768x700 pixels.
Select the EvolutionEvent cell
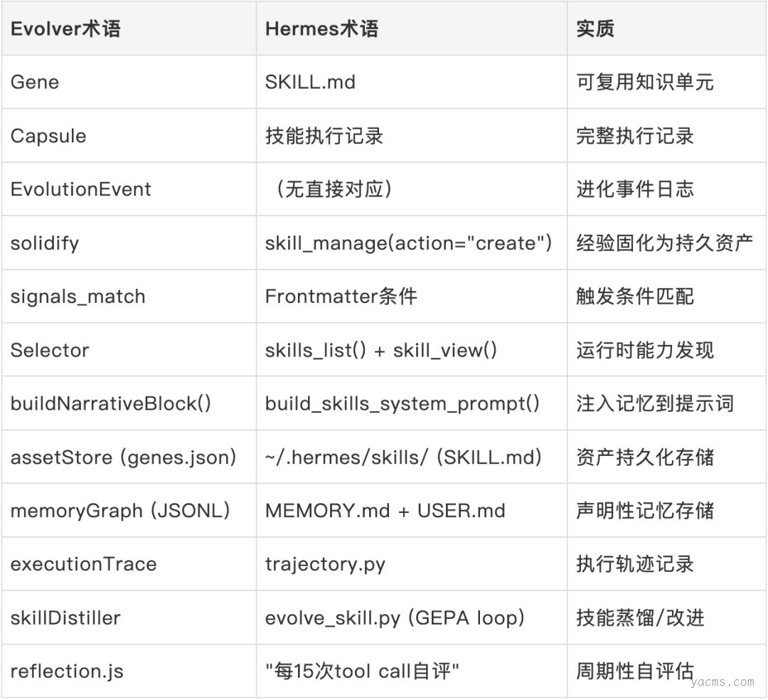coord(81,189)
